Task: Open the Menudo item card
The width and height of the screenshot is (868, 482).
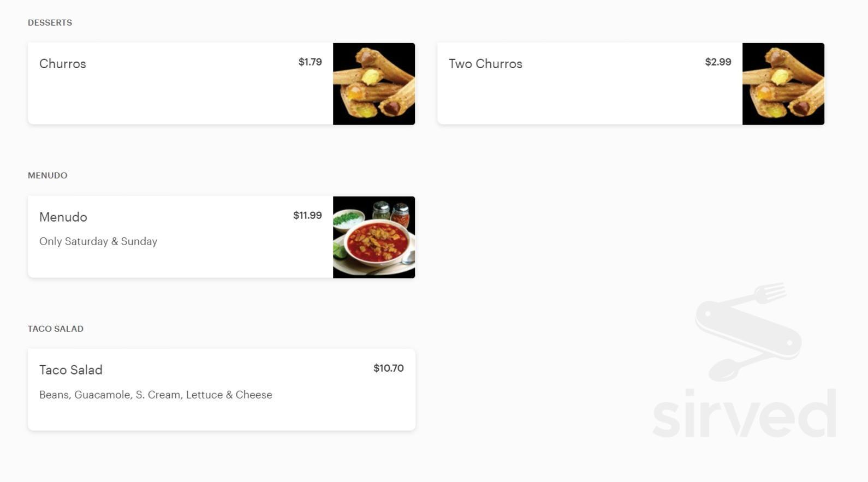Action: pos(180,237)
